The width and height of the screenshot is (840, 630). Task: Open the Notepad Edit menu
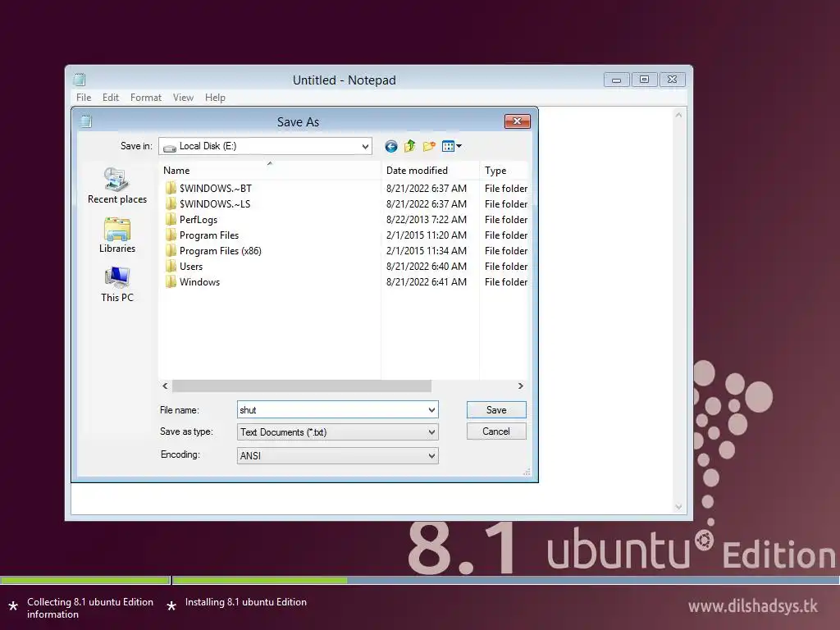[111, 98]
